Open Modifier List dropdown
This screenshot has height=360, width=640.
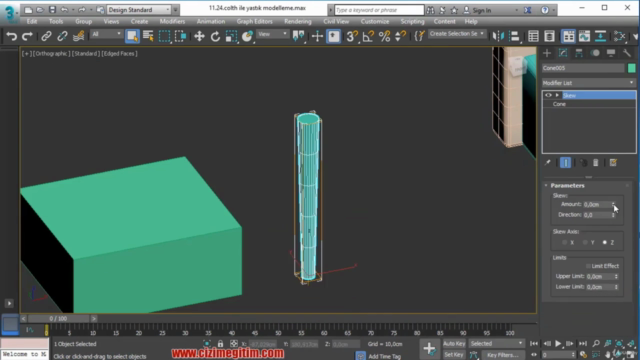point(588,83)
